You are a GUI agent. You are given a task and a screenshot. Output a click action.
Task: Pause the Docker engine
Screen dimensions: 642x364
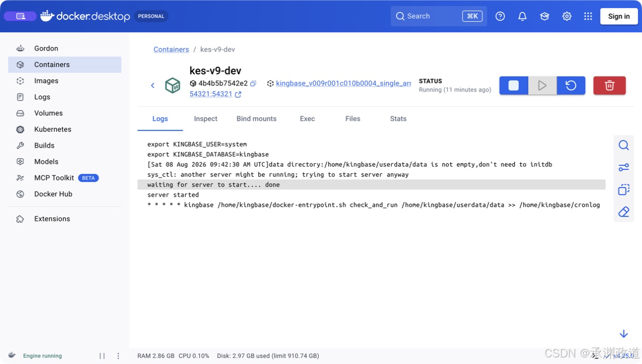[102, 356]
